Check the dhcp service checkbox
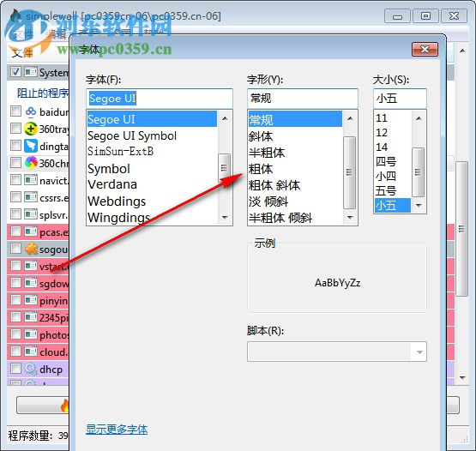The width and height of the screenshot is (476, 451). [x=15, y=369]
